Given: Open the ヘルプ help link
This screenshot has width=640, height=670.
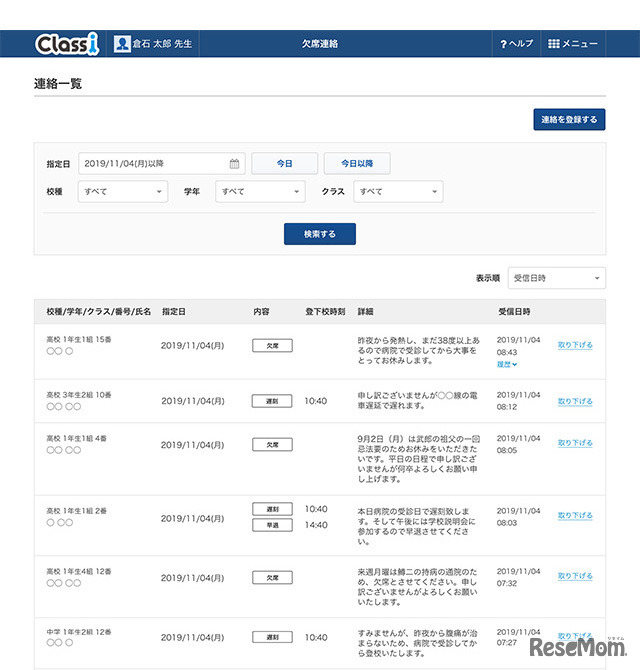Looking at the screenshot, I should [x=517, y=44].
